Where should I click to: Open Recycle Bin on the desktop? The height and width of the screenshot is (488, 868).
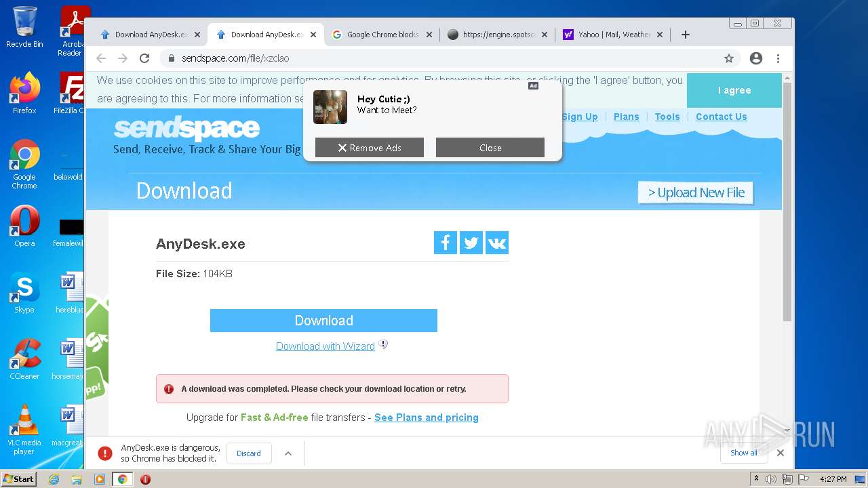pos(24,27)
